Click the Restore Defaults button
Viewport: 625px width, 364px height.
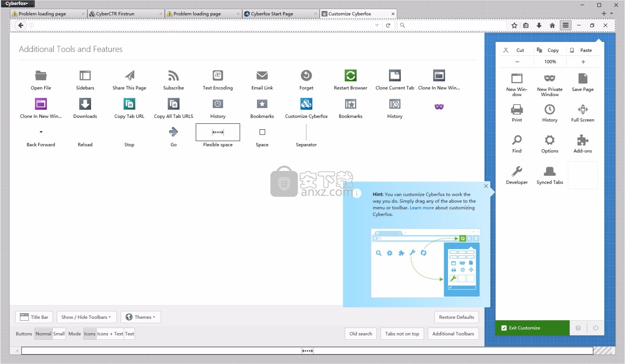coord(456,317)
